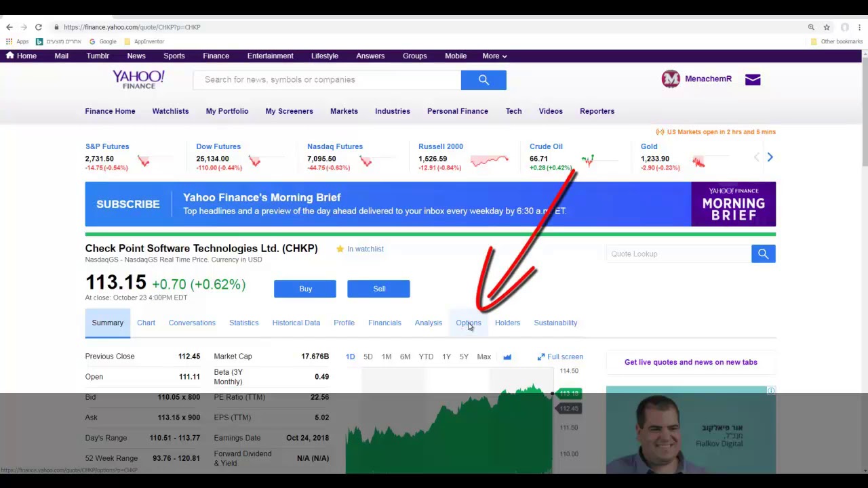Open Watchlists navigation link
This screenshot has width=868, height=488.
coord(170,111)
